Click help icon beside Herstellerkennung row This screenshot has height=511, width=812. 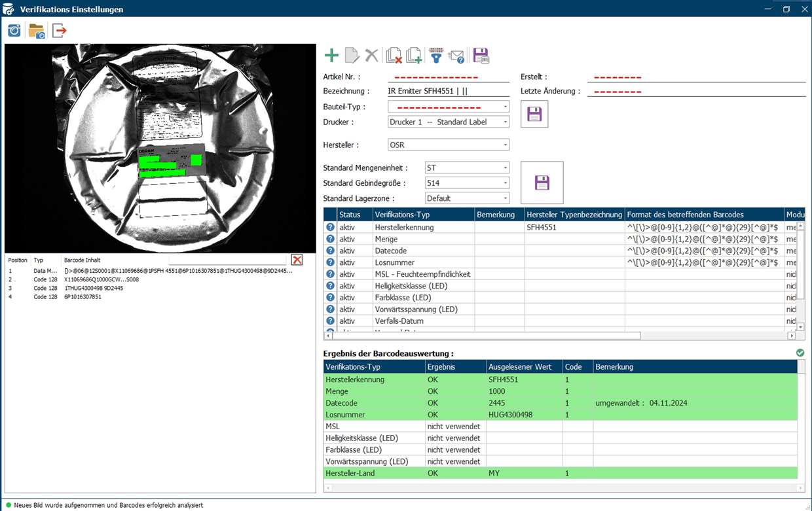331,227
